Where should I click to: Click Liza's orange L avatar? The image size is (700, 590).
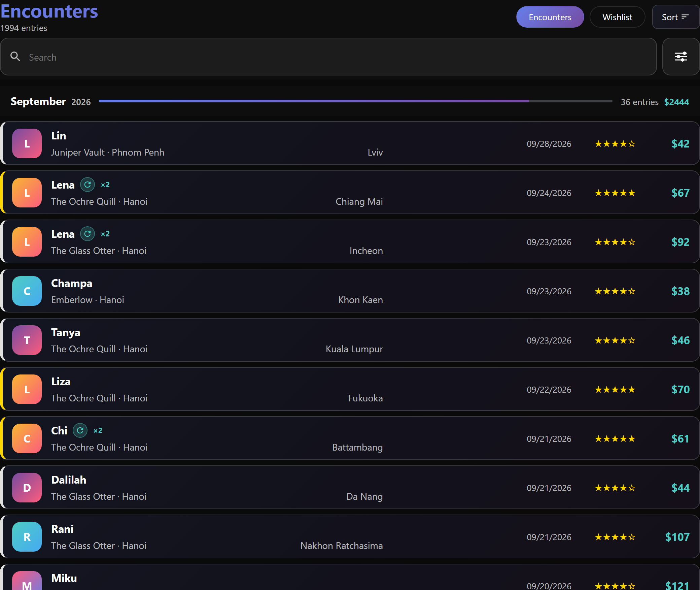pos(27,389)
